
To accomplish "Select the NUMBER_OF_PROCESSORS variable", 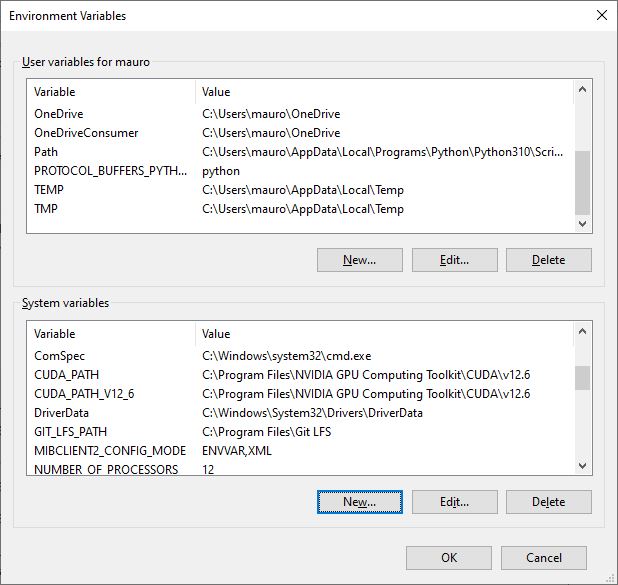I will [x=300, y=468].
